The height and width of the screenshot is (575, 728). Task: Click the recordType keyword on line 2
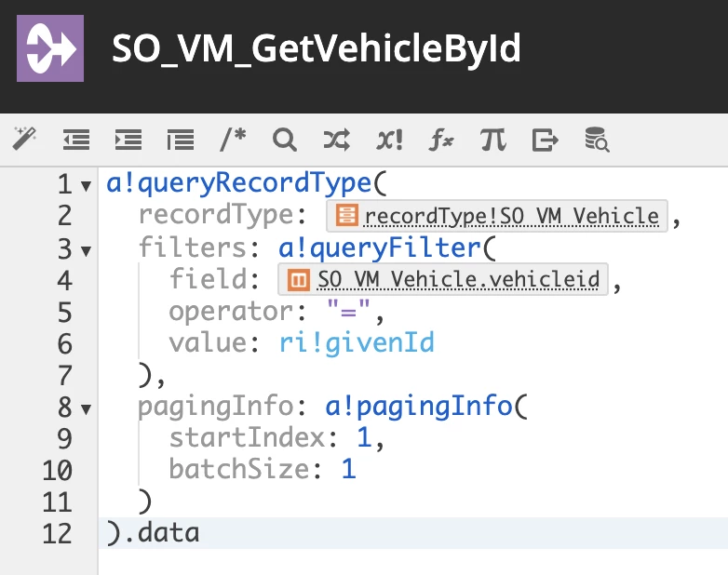pos(215,215)
